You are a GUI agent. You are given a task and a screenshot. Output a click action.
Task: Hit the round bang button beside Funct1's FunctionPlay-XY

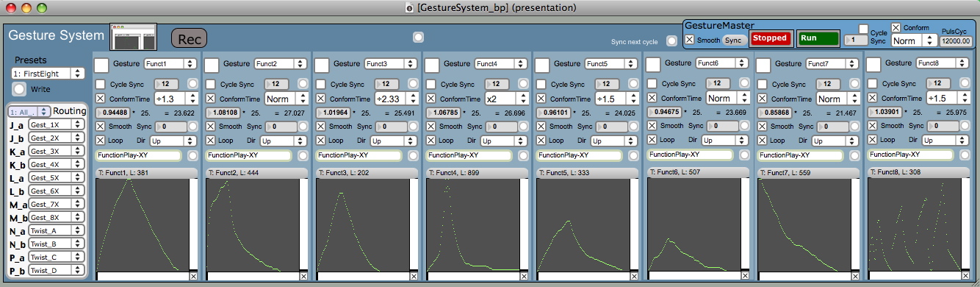pyautogui.click(x=192, y=155)
